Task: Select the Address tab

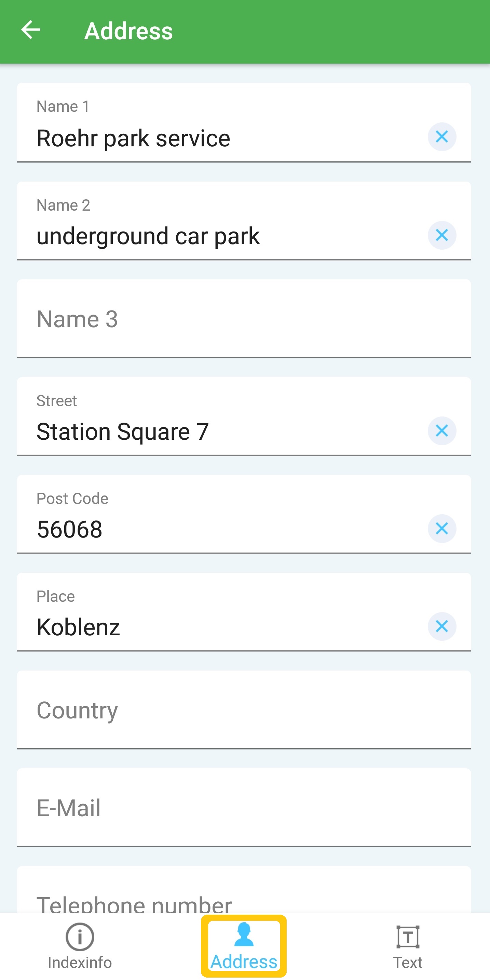Action: (x=244, y=946)
